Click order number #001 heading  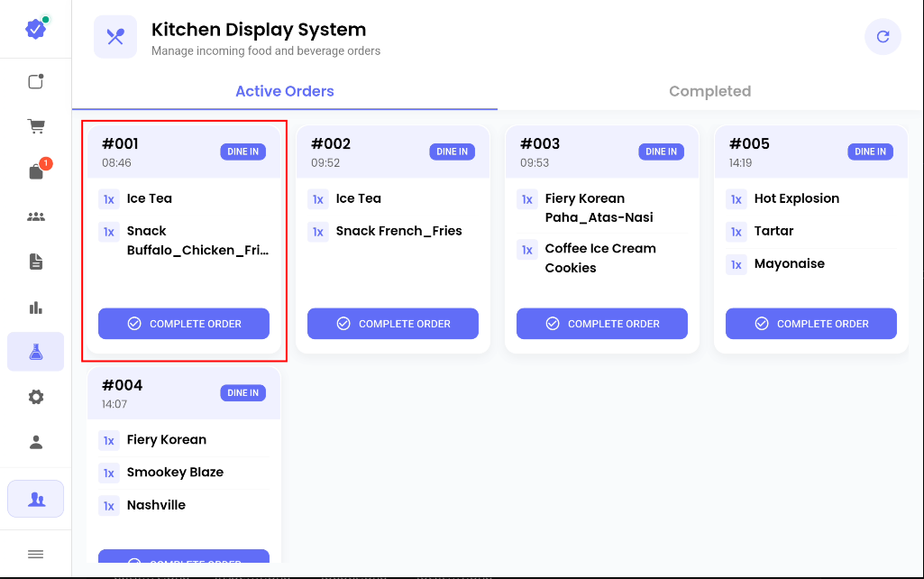pyautogui.click(x=120, y=144)
